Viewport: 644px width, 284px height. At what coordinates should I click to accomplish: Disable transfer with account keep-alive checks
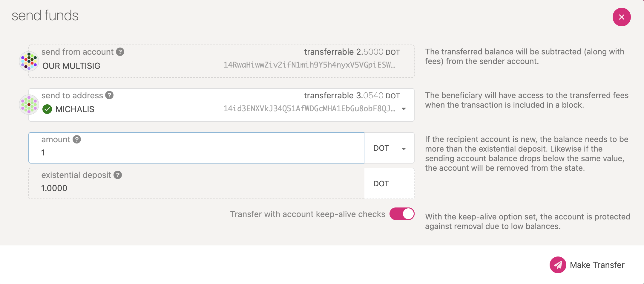[402, 214]
